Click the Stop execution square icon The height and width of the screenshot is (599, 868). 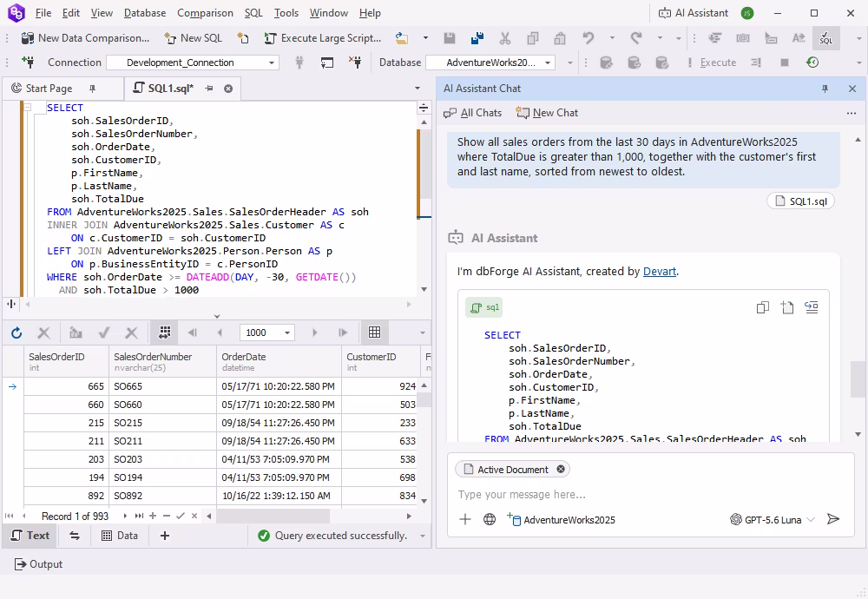pyautogui.click(x=785, y=63)
